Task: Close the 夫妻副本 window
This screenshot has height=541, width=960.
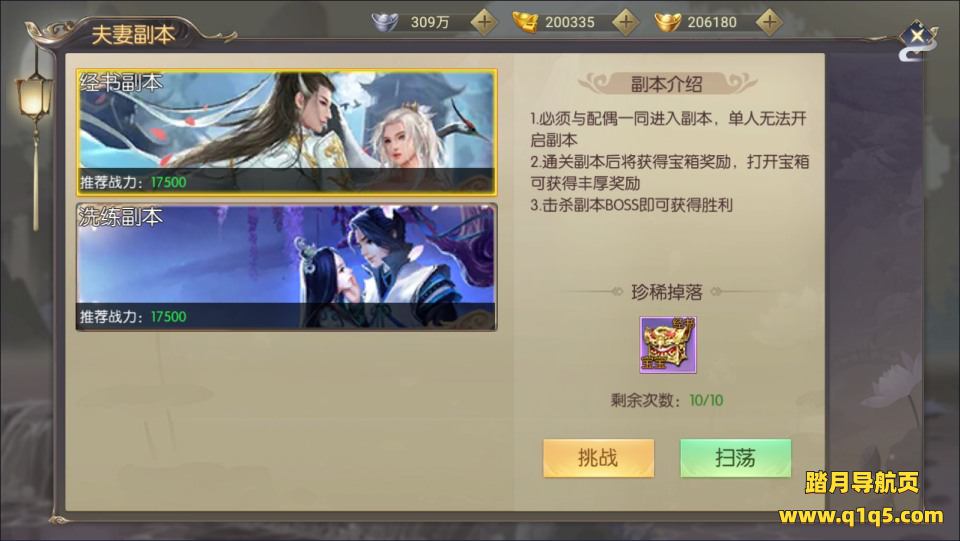Action: [917, 37]
